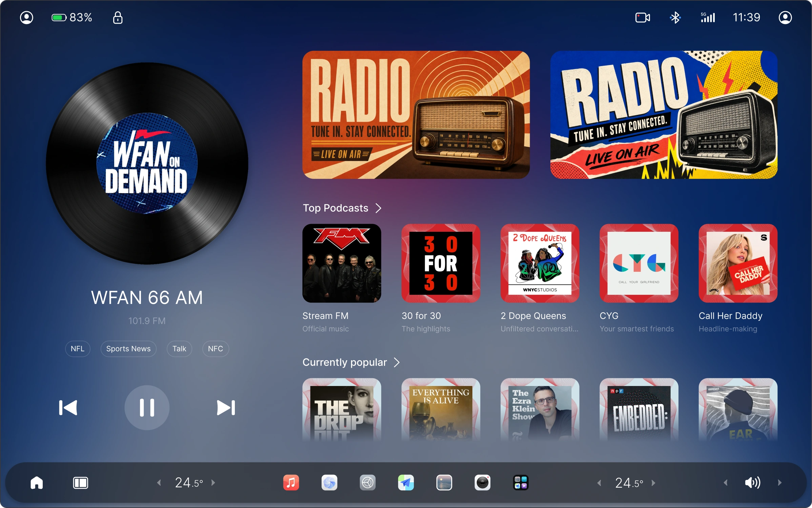The image size is (812, 508).
Task: Tap the Bluetooth status icon
Action: point(675,18)
